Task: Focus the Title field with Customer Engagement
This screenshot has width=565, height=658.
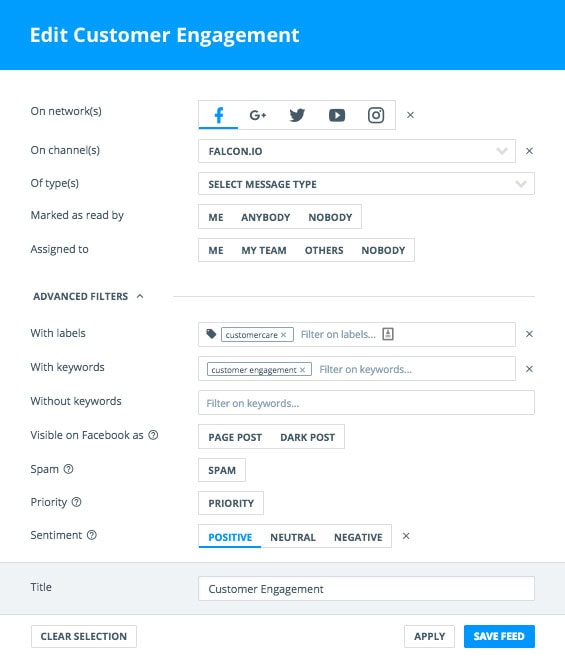Action: [366, 589]
